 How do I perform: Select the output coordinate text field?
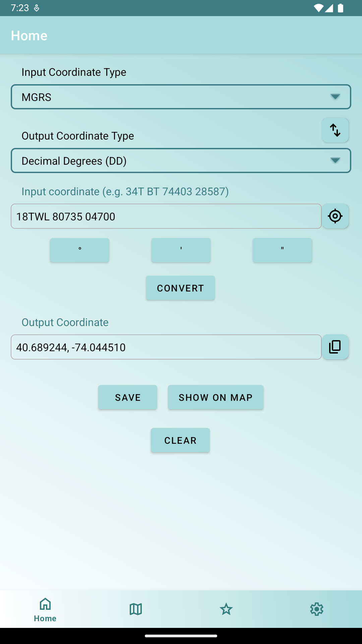166,347
